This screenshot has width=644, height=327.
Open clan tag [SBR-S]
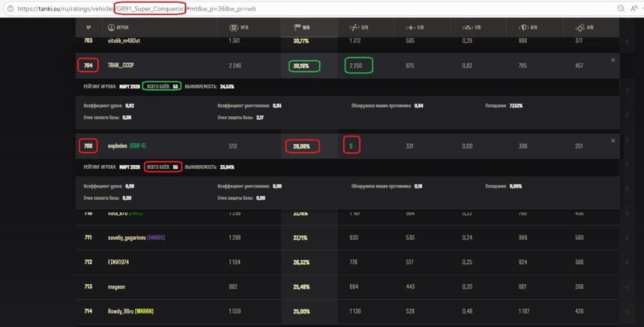(138, 146)
